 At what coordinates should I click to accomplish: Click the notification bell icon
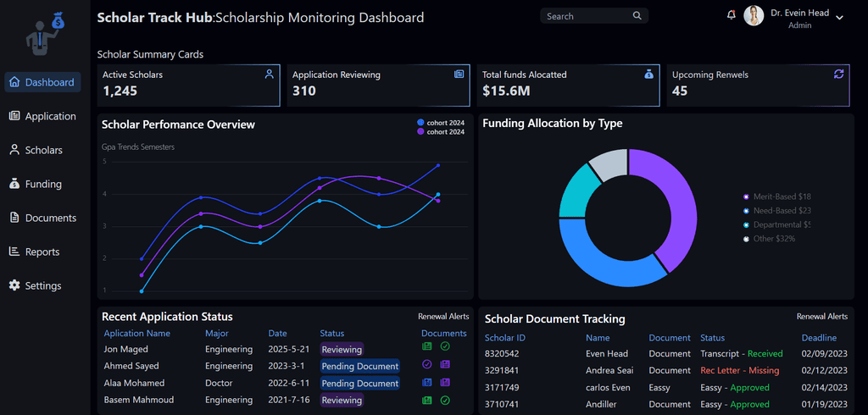(731, 15)
